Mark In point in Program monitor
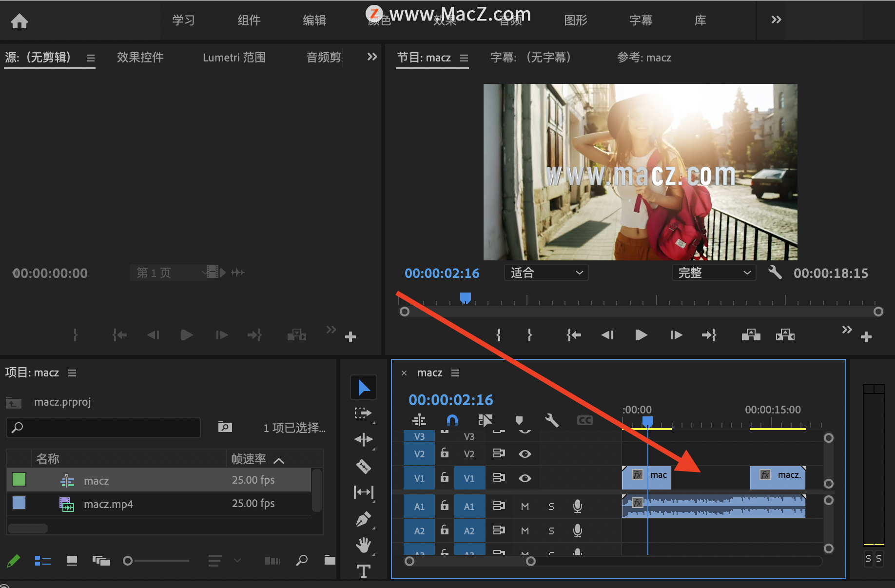 (498, 335)
